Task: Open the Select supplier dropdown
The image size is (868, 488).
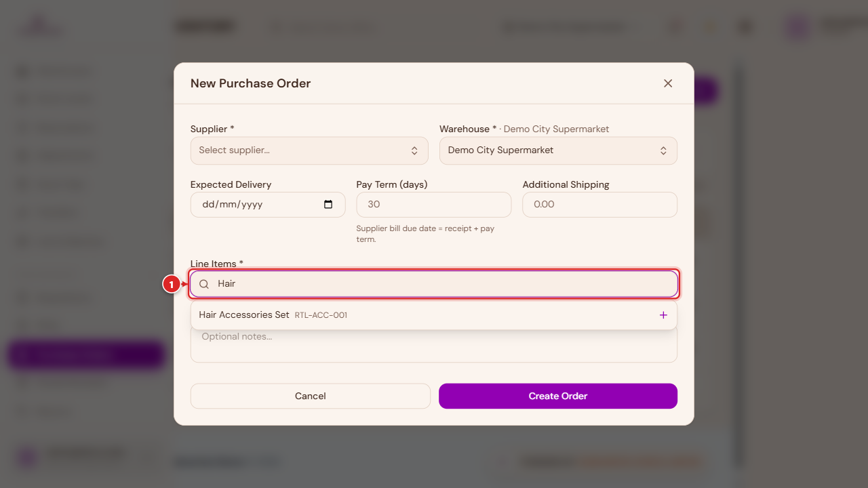Action: click(x=309, y=150)
